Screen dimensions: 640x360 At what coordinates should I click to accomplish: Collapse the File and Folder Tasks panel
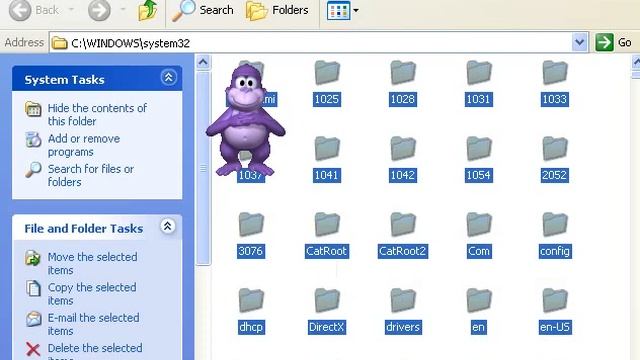(167, 226)
